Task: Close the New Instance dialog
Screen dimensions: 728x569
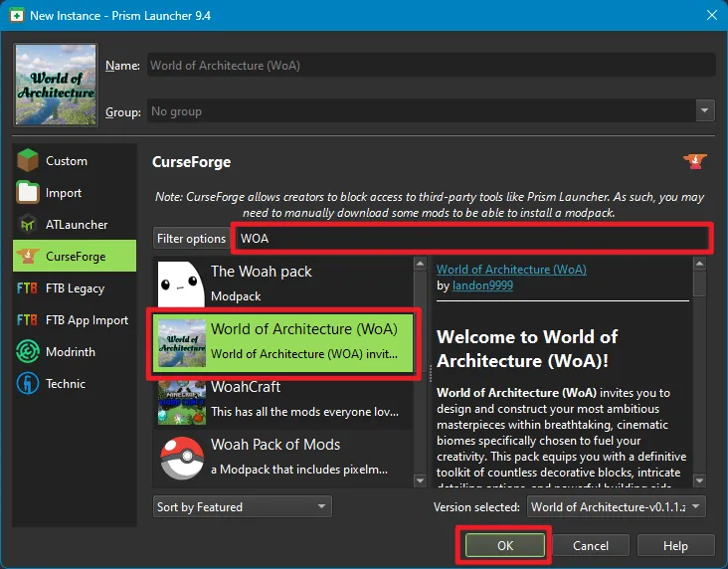Action: [712, 15]
